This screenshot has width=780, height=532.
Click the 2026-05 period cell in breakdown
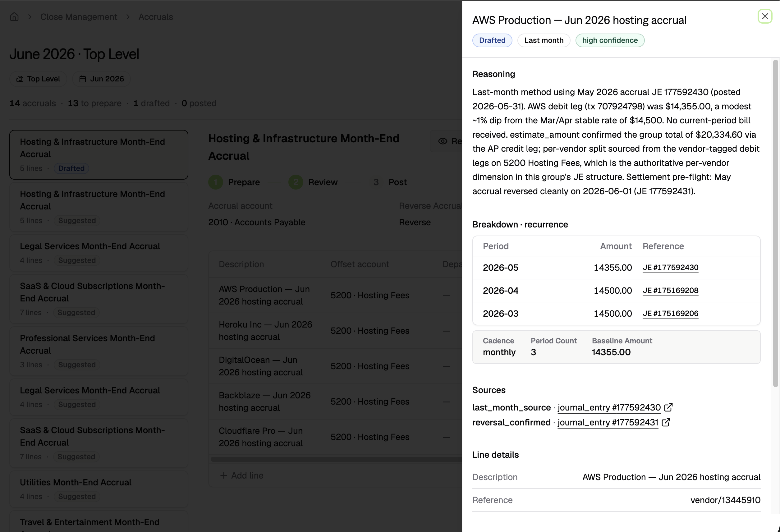(500, 268)
